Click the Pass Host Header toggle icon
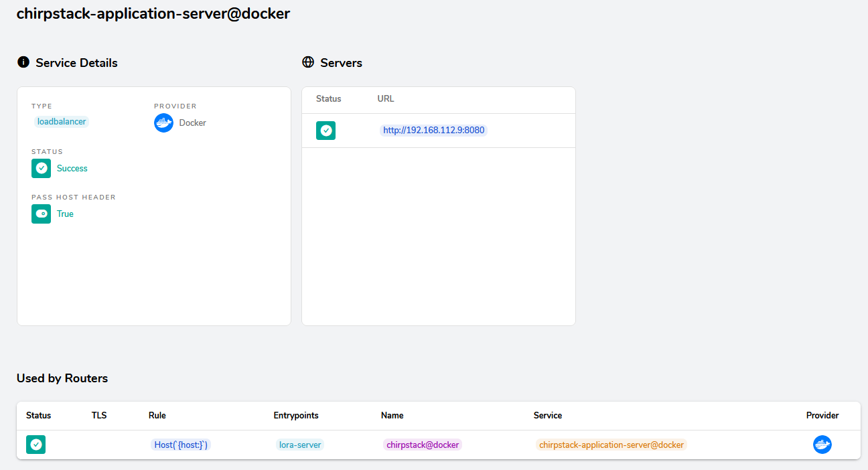The width and height of the screenshot is (868, 470). point(41,214)
